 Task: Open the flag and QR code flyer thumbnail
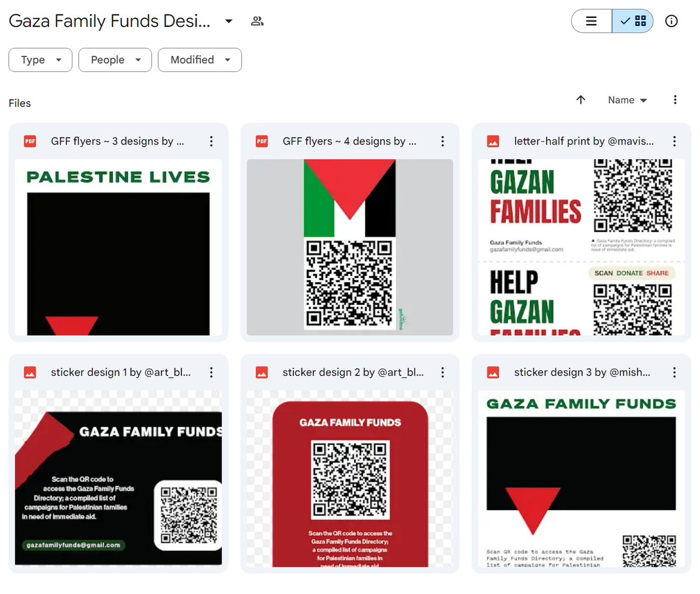coord(350,247)
